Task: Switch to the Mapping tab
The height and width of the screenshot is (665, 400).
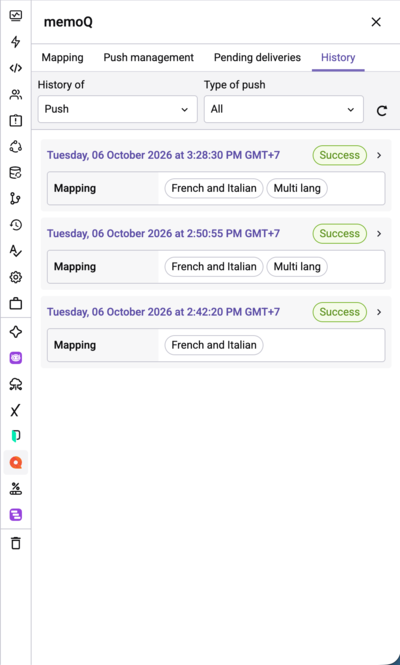Action: (x=62, y=57)
